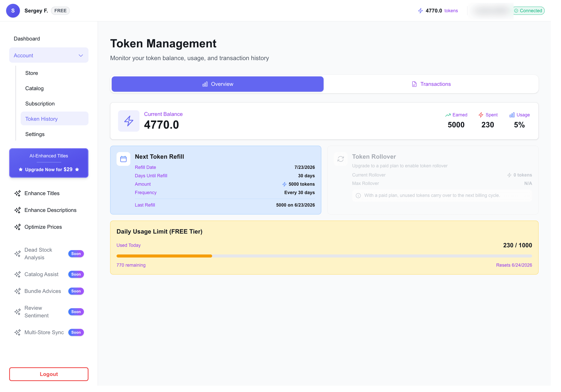Click the user avatar with letter S
561x392 pixels.
[13, 11]
